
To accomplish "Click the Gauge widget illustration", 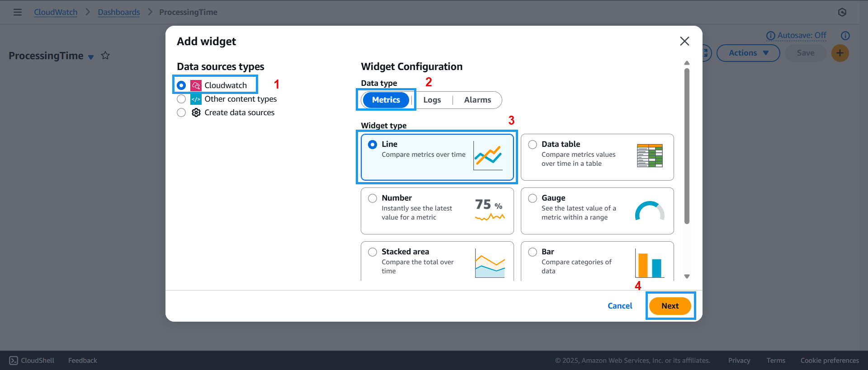I will (x=649, y=211).
